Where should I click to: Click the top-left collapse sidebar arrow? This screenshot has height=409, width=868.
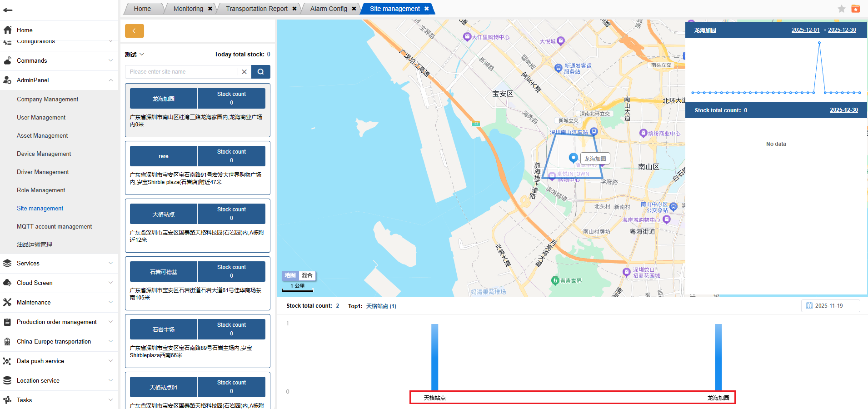click(8, 10)
